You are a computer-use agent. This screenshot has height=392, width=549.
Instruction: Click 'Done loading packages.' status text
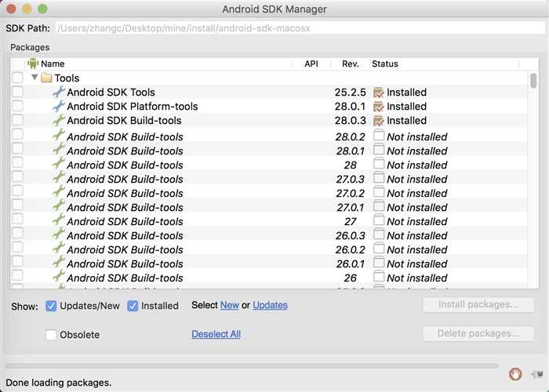[x=59, y=383]
